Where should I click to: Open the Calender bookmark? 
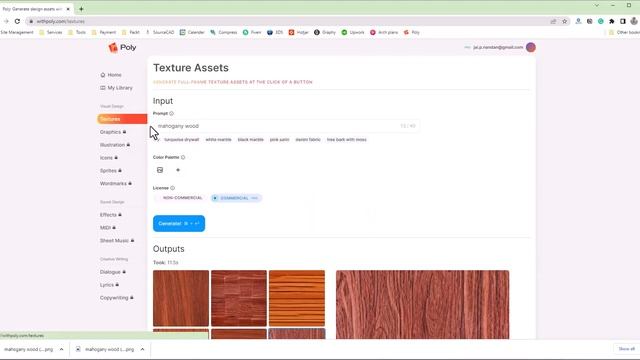tap(192, 32)
